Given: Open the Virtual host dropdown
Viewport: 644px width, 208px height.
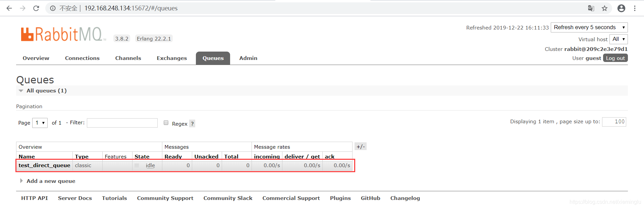Looking at the screenshot, I should pos(619,39).
